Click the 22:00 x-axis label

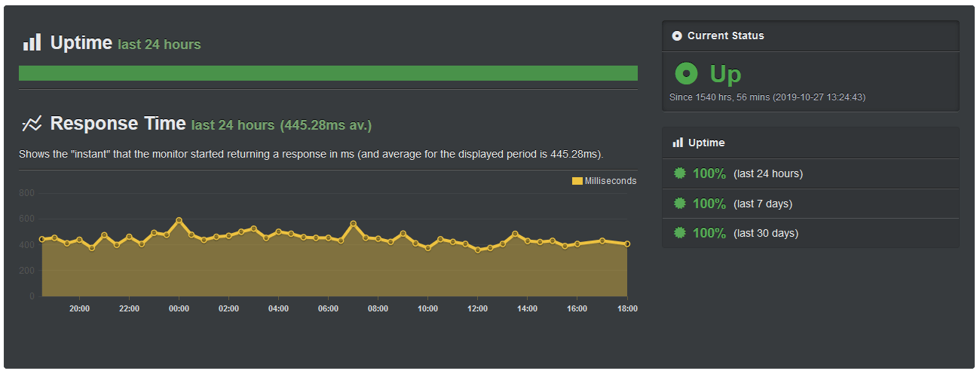click(129, 308)
